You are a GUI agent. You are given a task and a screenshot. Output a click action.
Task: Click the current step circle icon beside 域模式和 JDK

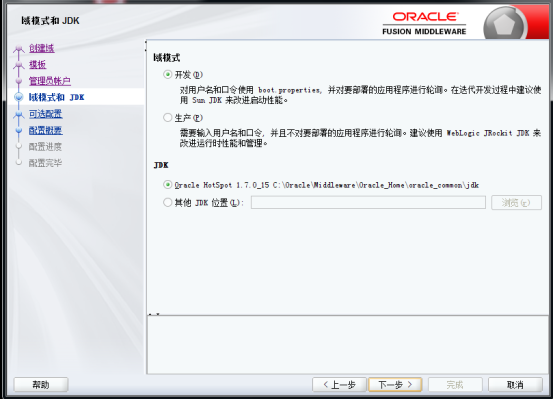[19, 97]
